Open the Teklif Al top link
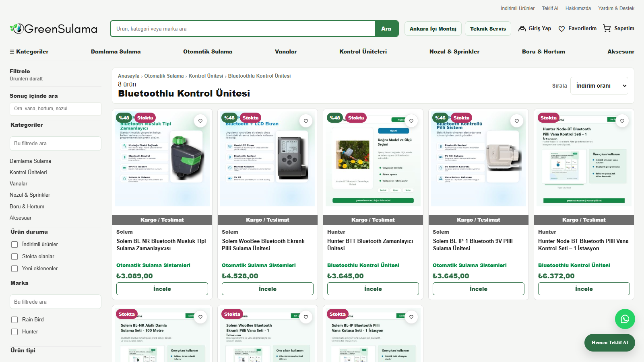Screen dimensions: 644x362 pos(550,8)
